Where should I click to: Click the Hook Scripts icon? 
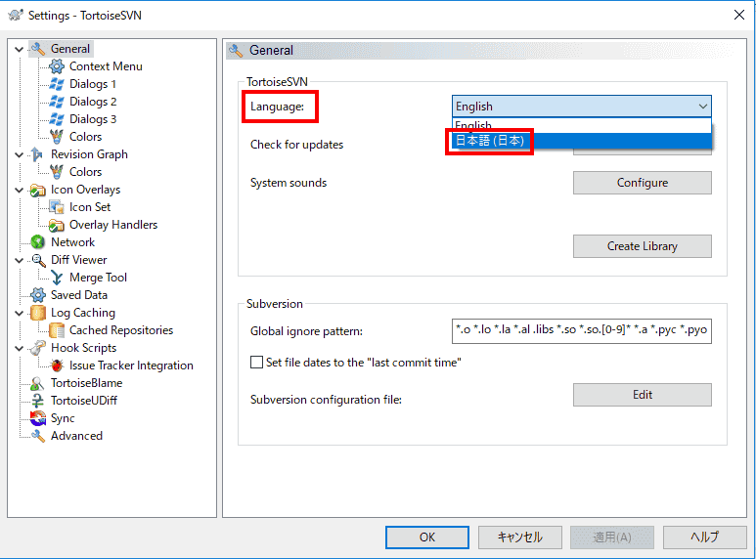tap(37, 348)
